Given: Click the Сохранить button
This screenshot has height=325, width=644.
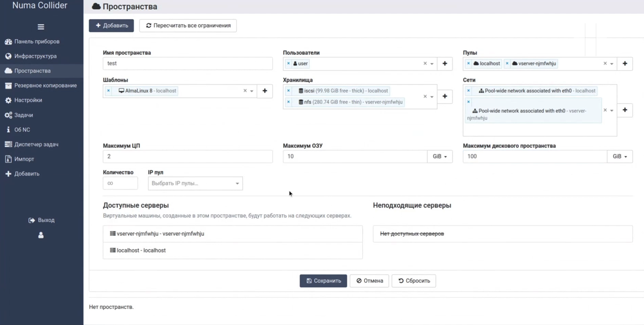Looking at the screenshot, I should coord(323,281).
